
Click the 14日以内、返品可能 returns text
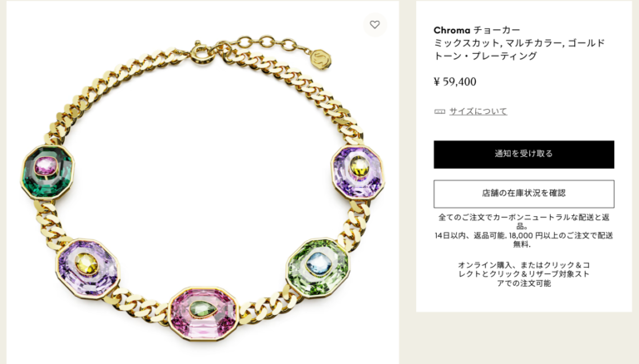click(523, 240)
